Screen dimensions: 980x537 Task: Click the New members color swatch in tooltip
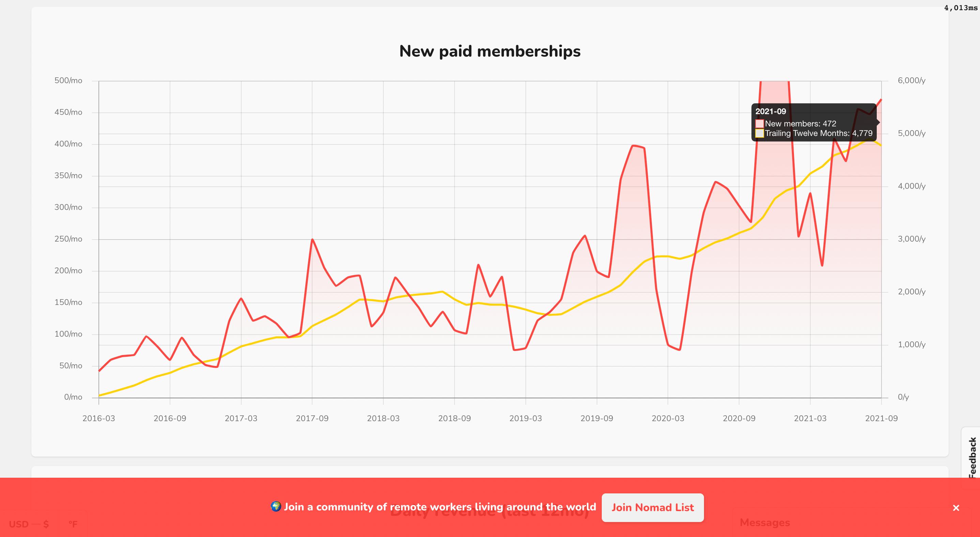[759, 124]
